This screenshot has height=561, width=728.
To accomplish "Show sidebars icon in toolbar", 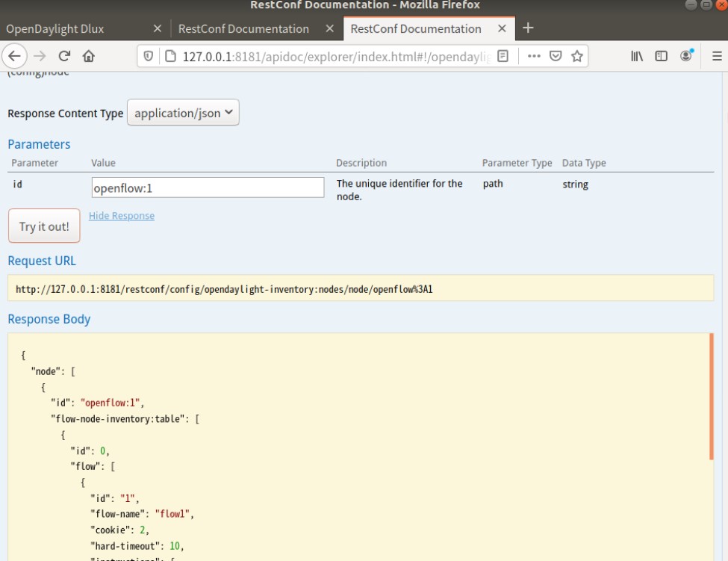I will (x=661, y=56).
